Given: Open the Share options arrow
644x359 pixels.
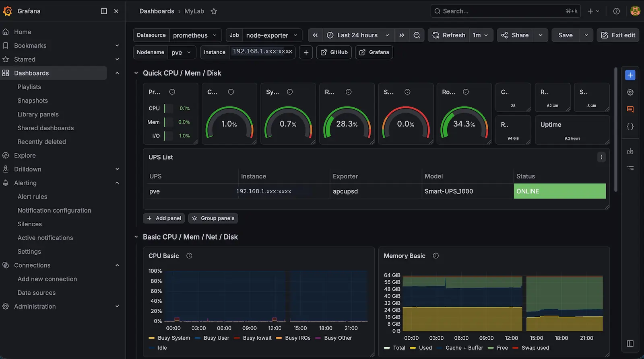Looking at the screenshot, I should coord(541,35).
